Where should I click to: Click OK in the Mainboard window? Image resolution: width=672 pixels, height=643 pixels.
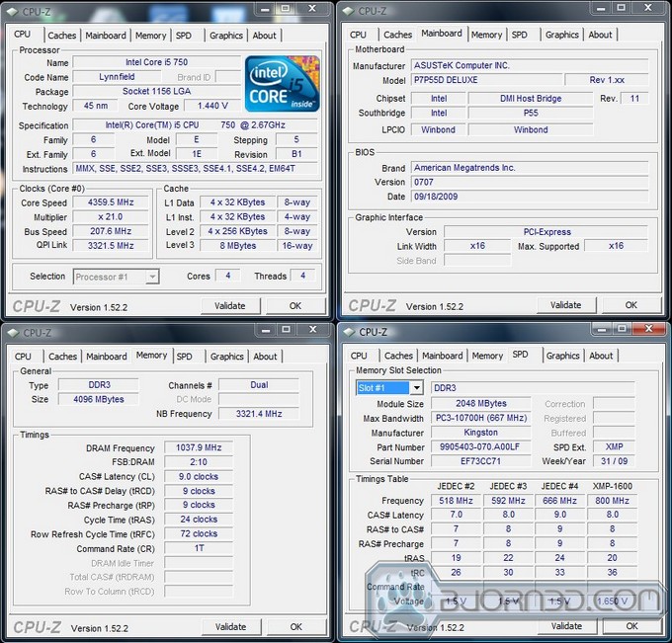(x=630, y=305)
